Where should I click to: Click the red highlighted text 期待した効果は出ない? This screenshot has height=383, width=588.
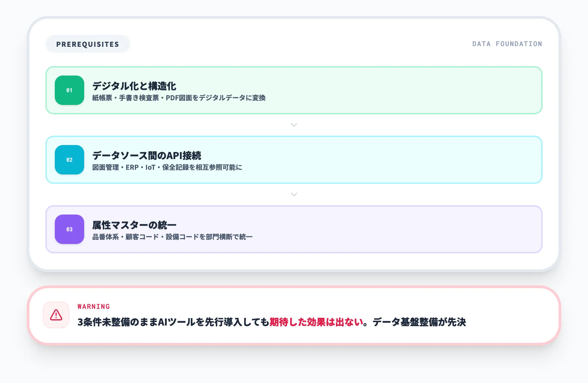click(316, 322)
